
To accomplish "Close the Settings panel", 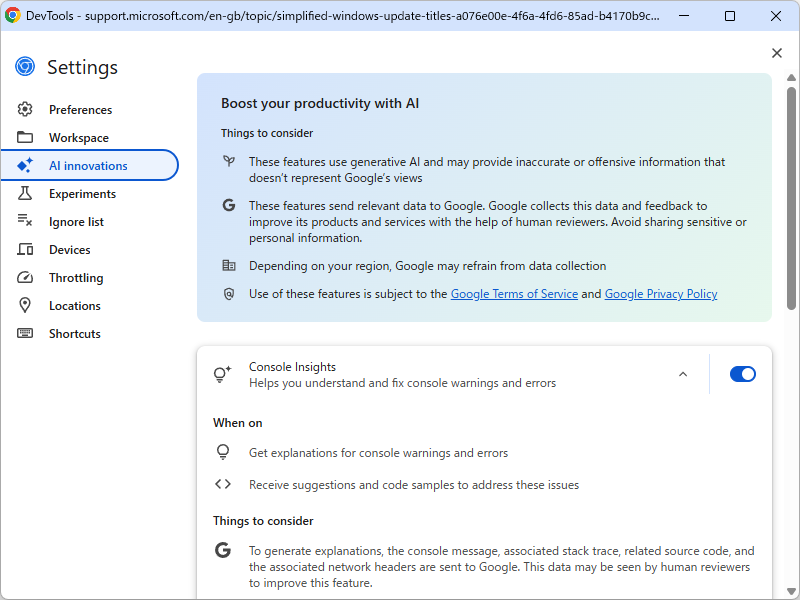I will coord(777,53).
